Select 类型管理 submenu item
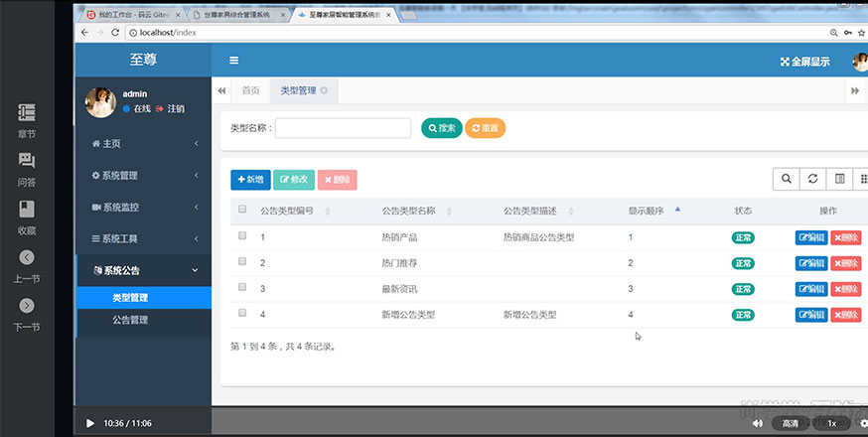Image resolution: width=868 pixels, height=437 pixels. 144,297
